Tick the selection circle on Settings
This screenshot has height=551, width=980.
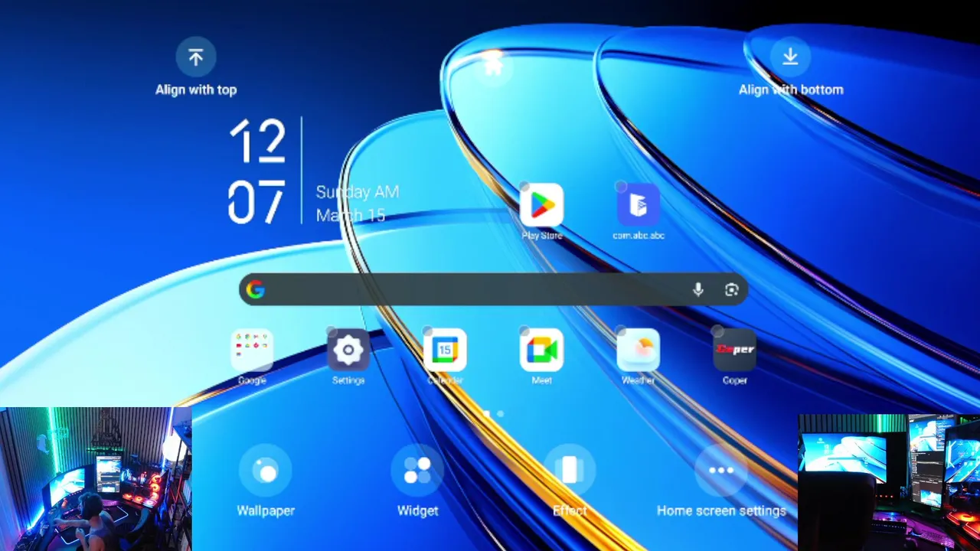point(332,331)
